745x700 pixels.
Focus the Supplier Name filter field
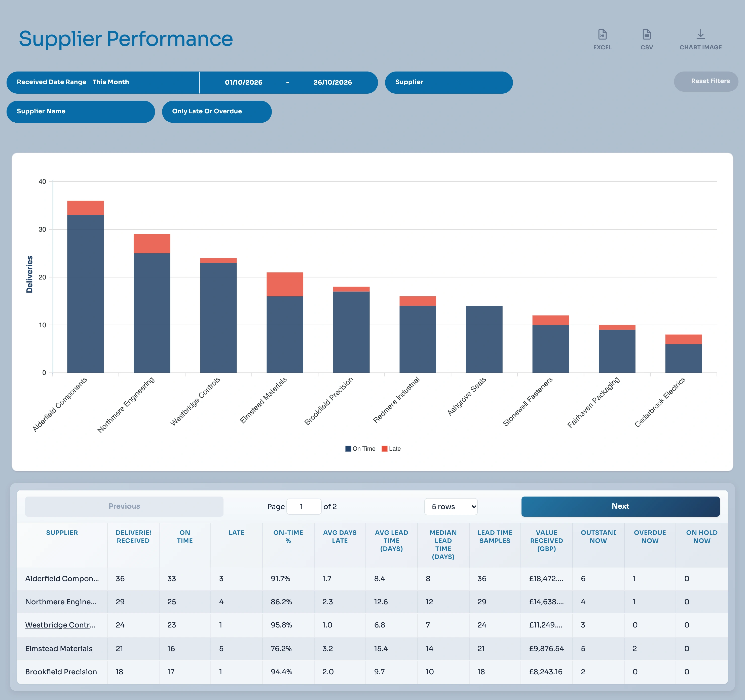click(81, 111)
